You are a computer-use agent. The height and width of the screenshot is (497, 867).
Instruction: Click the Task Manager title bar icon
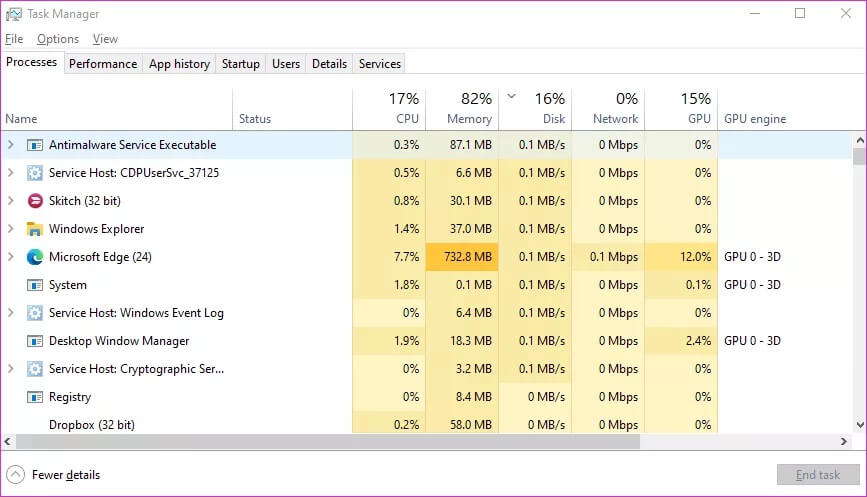click(14, 14)
